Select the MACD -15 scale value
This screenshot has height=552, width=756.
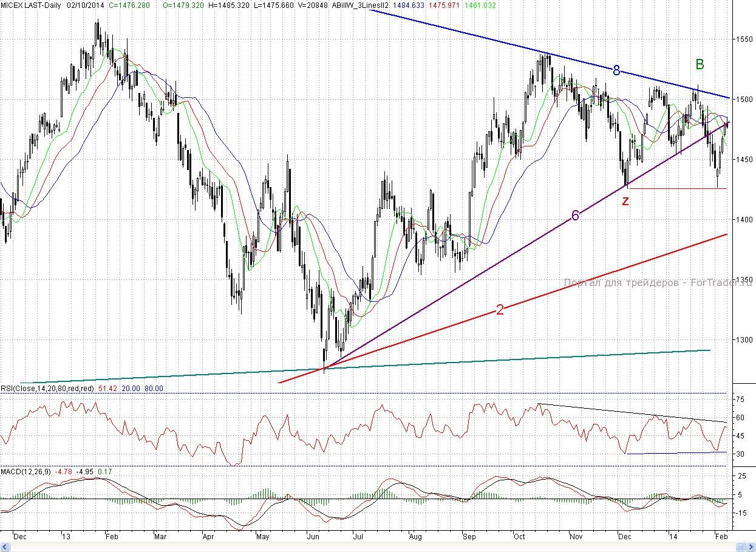(740, 513)
